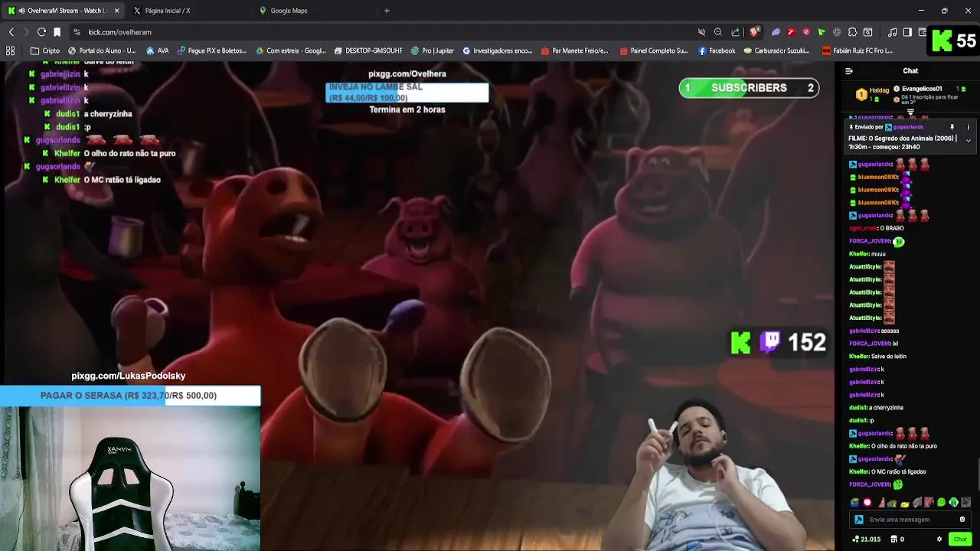
Task: Reload the current page
Action: pyautogui.click(x=41, y=32)
